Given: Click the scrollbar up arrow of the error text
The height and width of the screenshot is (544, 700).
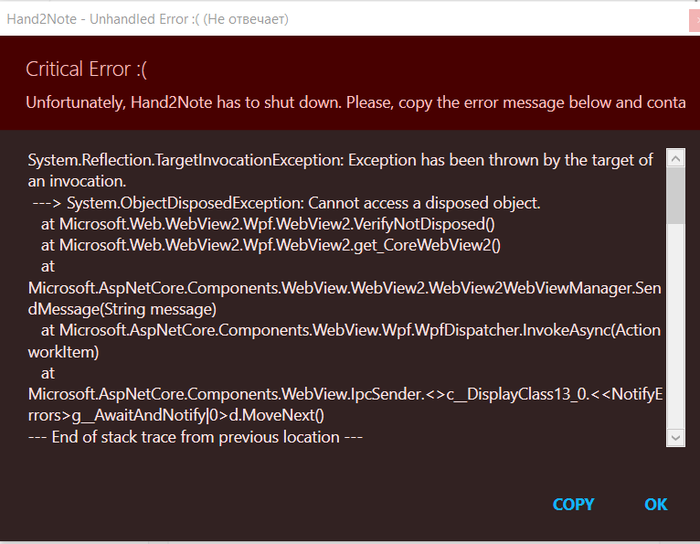Looking at the screenshot, I should tap(675, 158).
